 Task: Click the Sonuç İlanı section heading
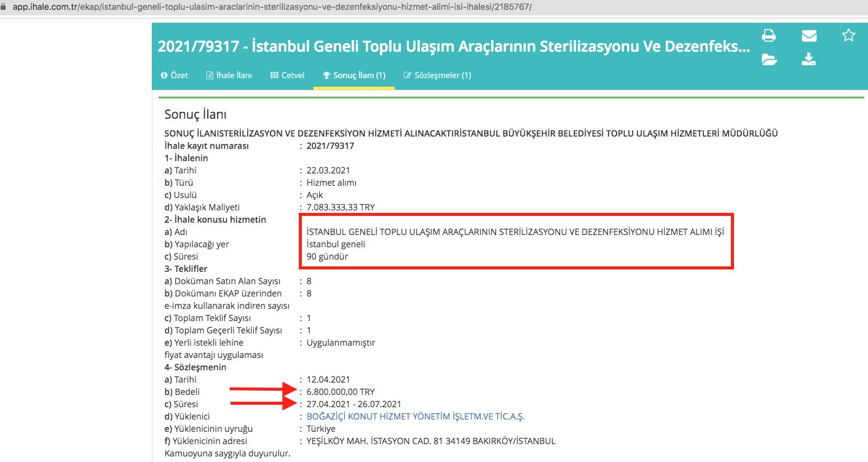[x=195, y=114]
